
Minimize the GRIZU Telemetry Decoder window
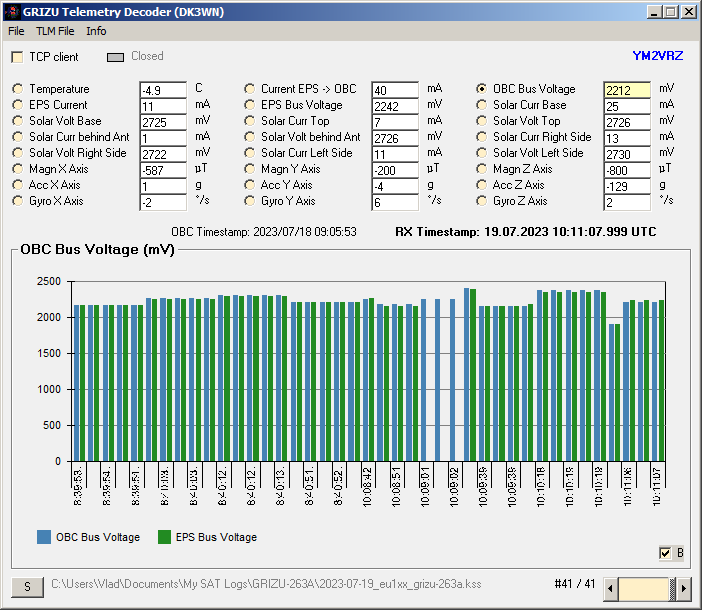pyautogui.click(x=654, y=12)
